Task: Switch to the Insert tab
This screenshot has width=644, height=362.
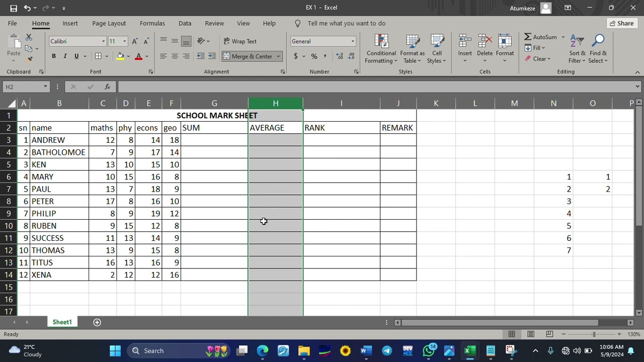Action: pos(70,23)
